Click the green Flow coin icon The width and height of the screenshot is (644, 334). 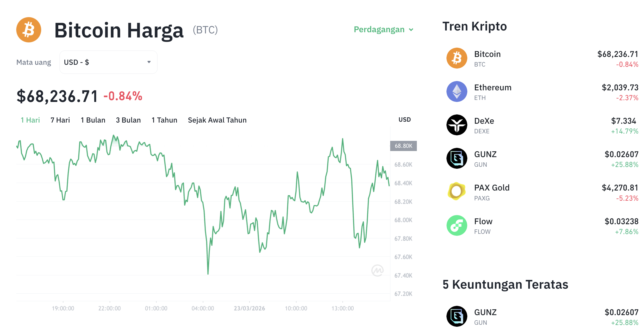457,225
